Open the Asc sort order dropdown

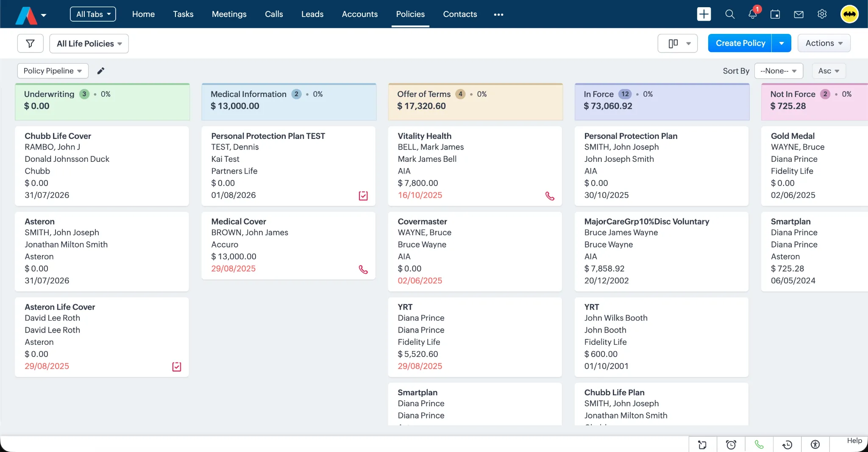829,71
